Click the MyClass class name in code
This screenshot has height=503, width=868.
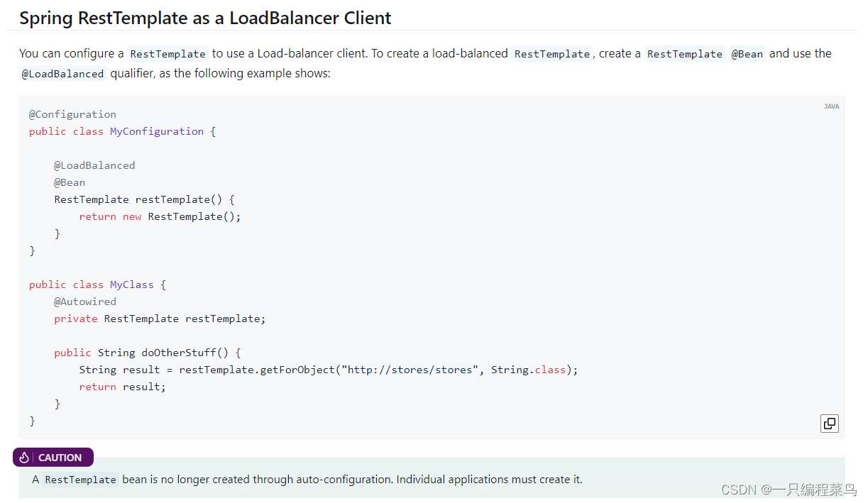pyautogui.click(x=131, y=284)
